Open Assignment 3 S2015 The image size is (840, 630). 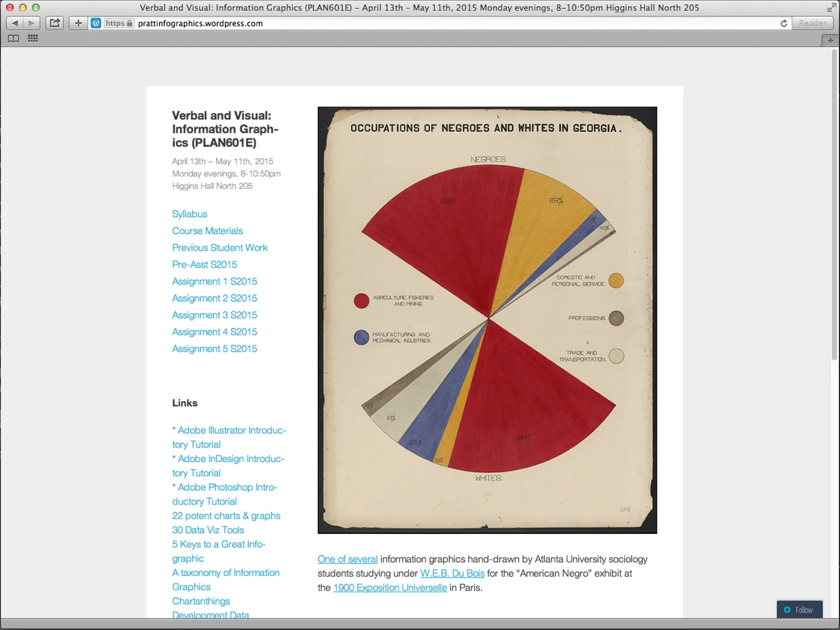pos(215,315)
